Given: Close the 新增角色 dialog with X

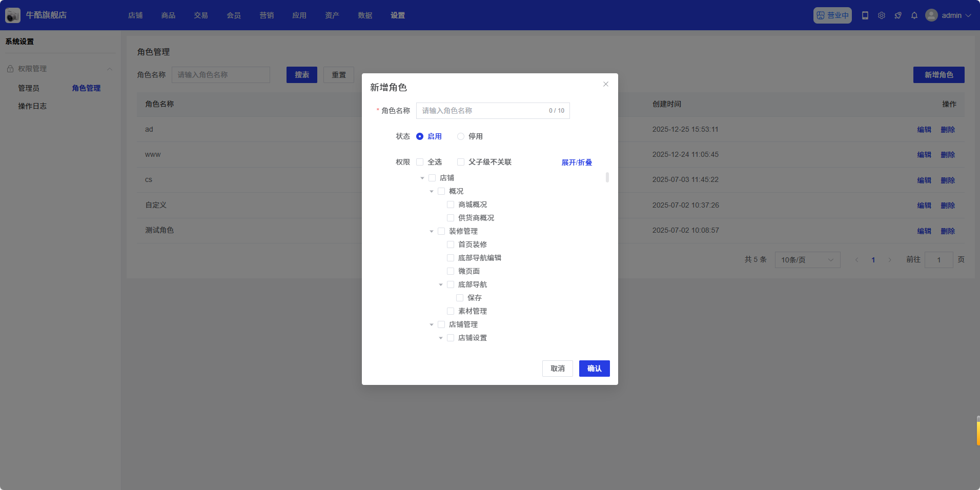Looking at the screenshot, I should pos(606,84).
